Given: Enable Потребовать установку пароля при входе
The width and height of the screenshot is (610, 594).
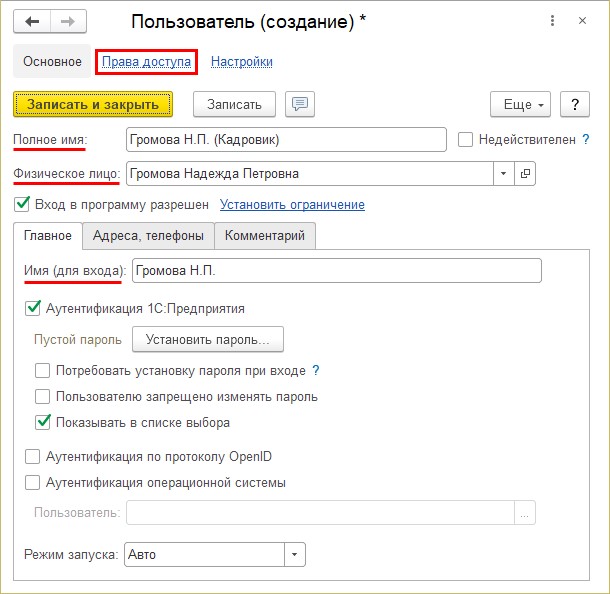Looking at the screenshot, I should 42,370.
